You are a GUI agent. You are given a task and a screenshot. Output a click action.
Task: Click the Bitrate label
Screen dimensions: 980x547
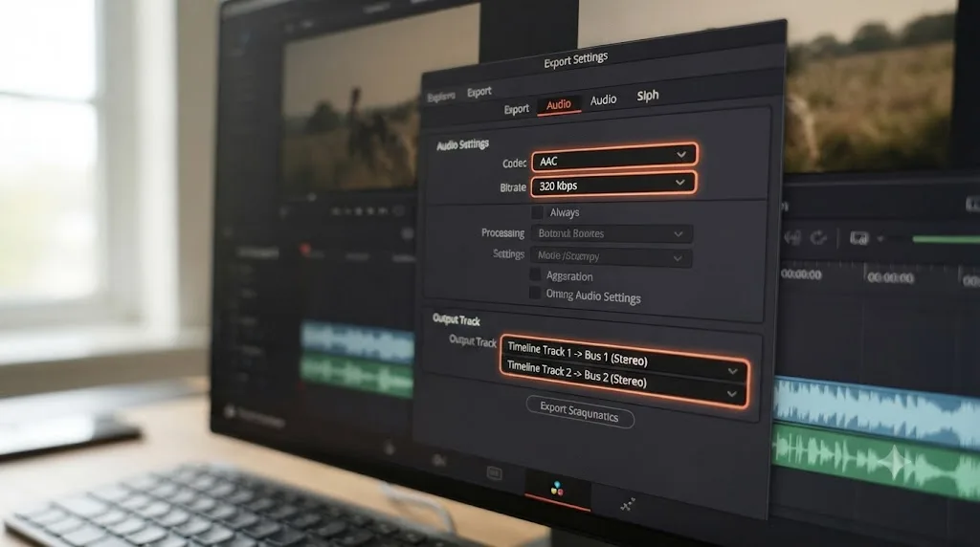[x=513, y=187]
